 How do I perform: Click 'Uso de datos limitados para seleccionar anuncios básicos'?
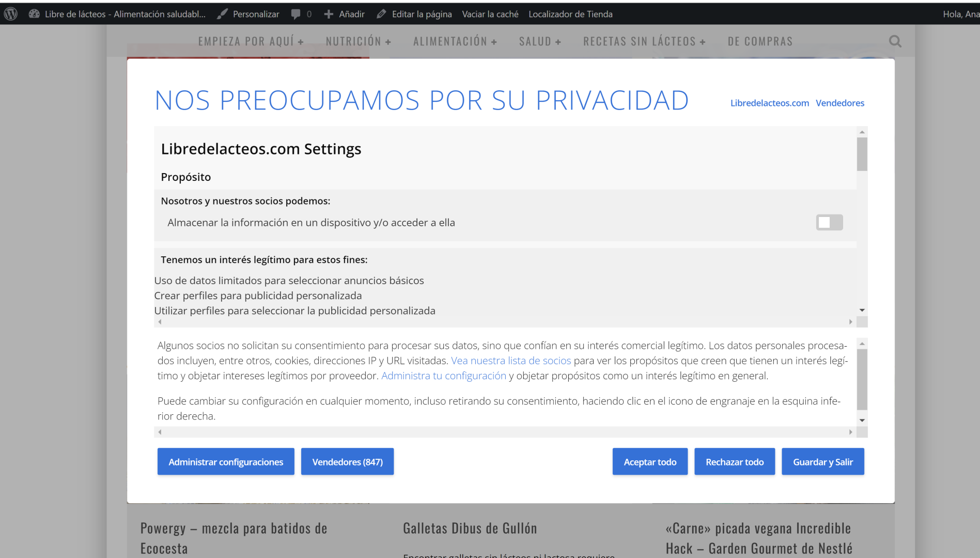pos(289,281)
